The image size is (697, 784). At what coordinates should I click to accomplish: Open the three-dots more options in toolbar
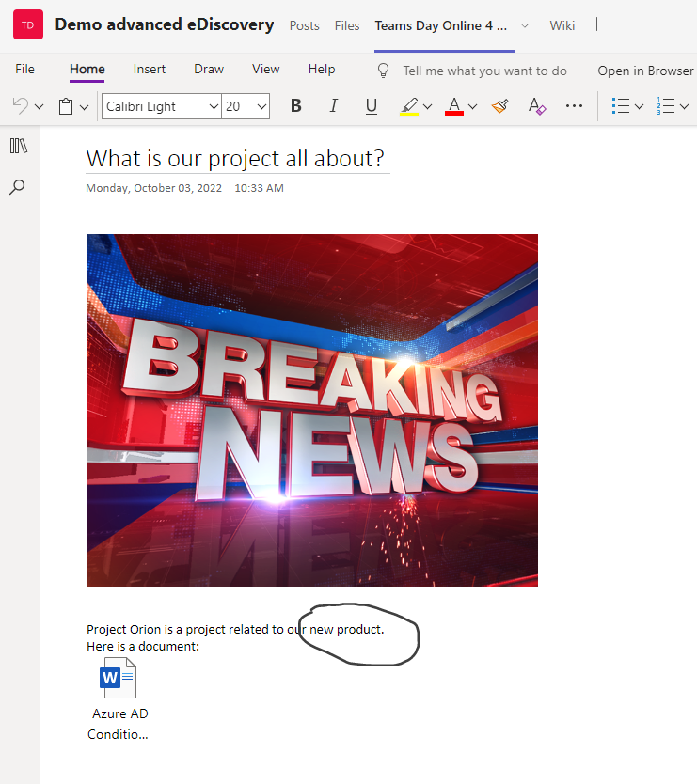(574, 106)
